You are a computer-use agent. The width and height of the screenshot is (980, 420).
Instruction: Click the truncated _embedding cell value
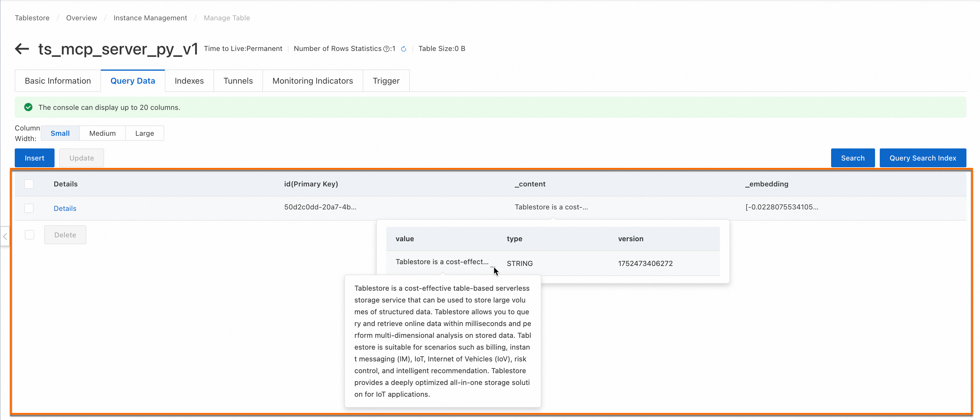tap(781, 207)
